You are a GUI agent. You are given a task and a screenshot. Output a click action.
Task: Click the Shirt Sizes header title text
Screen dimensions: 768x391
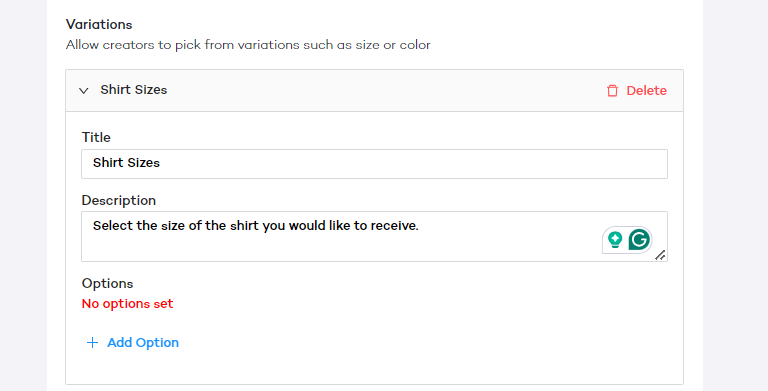134,90
